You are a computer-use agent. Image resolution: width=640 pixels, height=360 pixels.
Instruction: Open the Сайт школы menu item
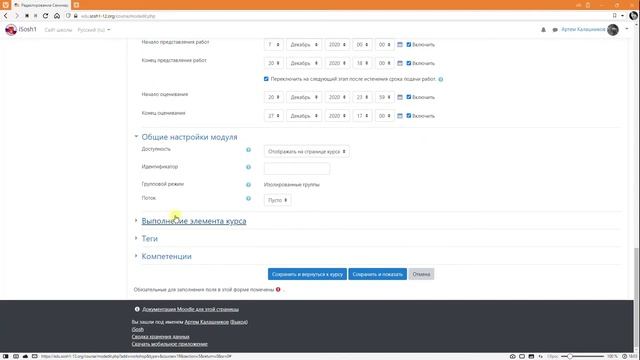tap(58, 30)
